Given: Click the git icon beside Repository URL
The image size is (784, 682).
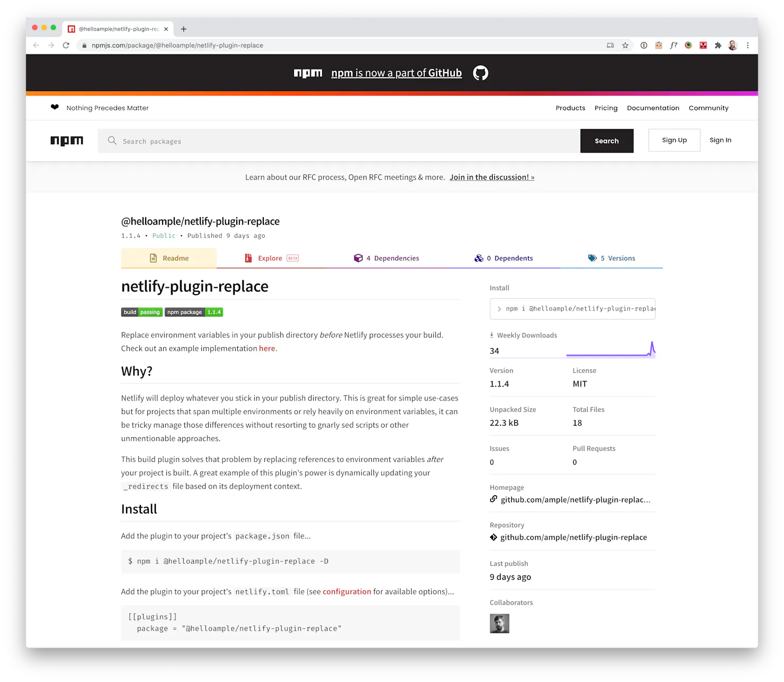Looking at the screenshot, I should (x=494, y=537).
